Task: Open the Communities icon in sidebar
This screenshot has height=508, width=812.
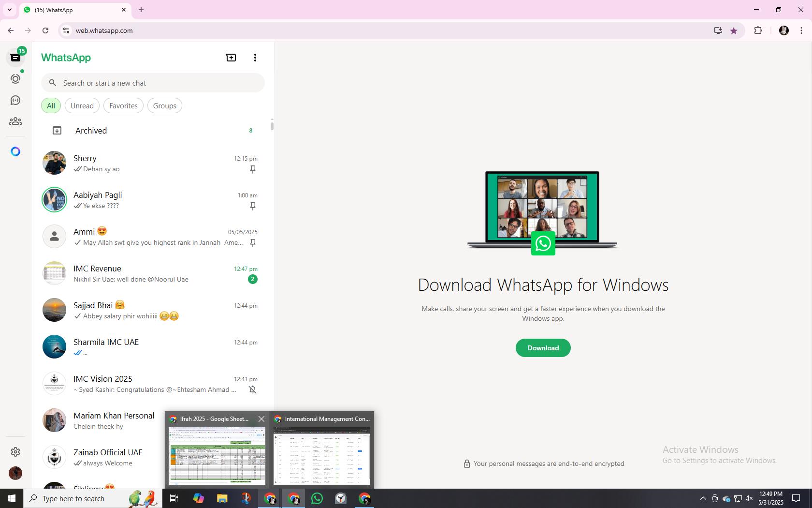Action: coord(15,121)
